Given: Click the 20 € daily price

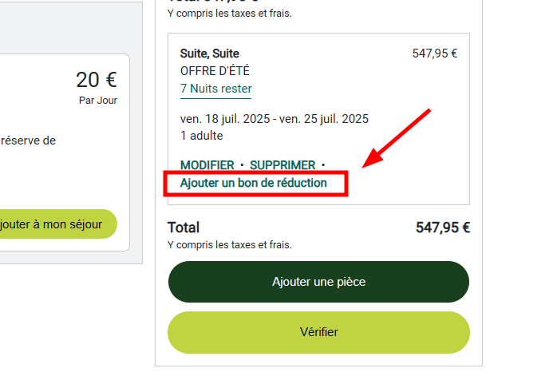Looking at the screenshot, I should (x=97, y=80).
